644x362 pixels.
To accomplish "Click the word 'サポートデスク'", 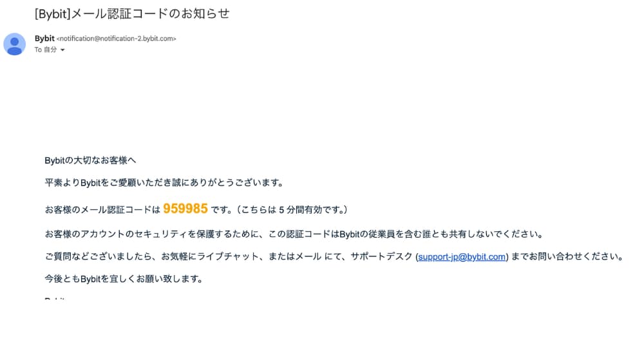I will point(381,256).
